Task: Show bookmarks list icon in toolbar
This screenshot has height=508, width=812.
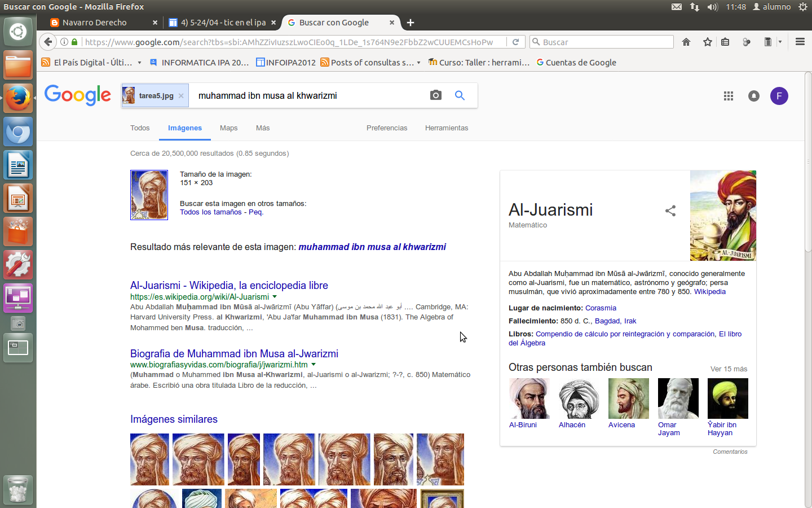Action: coord(725,42)
